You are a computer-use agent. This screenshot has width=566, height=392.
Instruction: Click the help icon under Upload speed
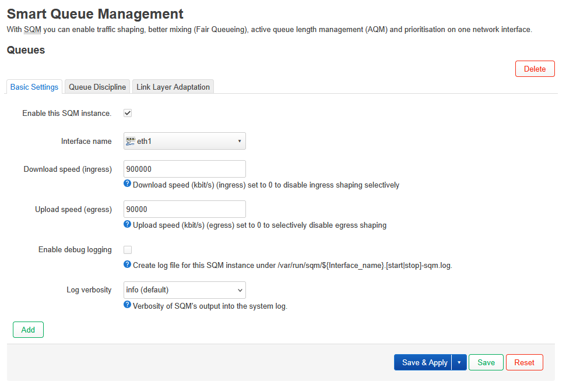[127, 224]
